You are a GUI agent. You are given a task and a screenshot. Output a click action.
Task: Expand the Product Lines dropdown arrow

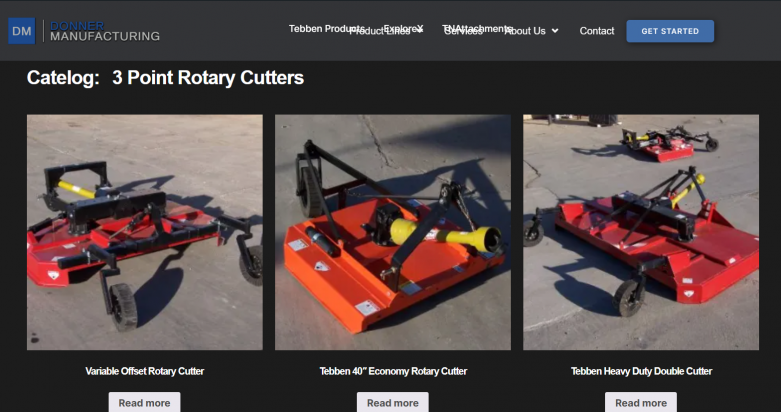pos(419,31)
